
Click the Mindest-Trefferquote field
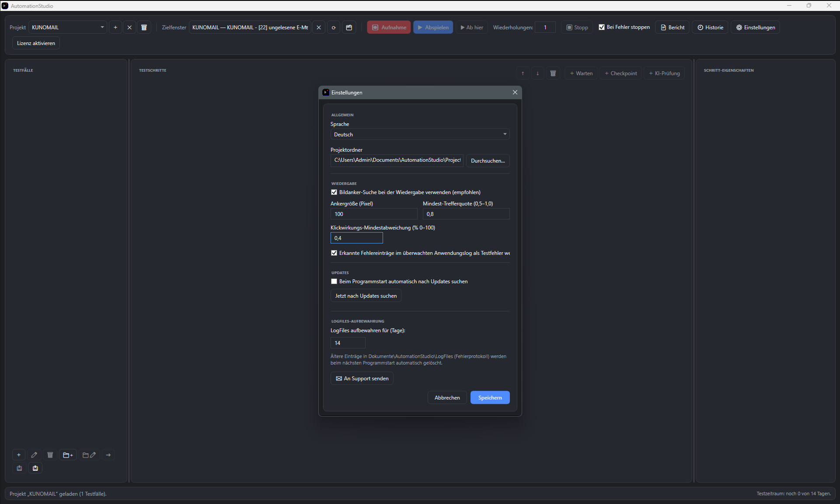click(x=466, y=214)
